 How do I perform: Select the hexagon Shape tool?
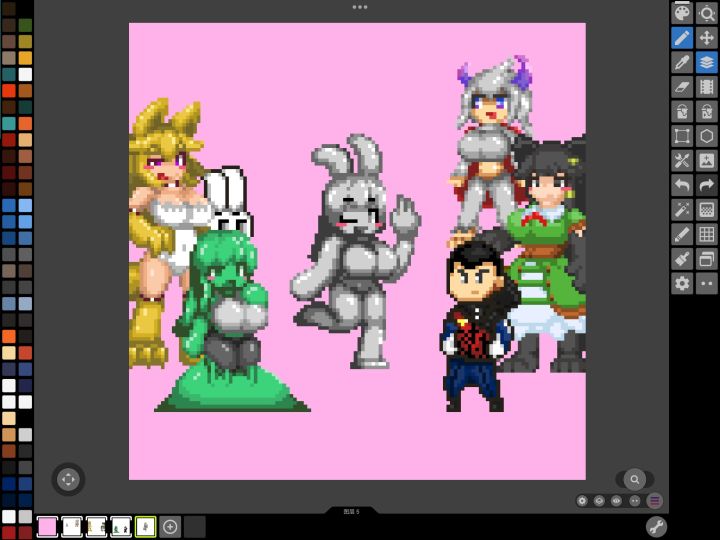706,136
